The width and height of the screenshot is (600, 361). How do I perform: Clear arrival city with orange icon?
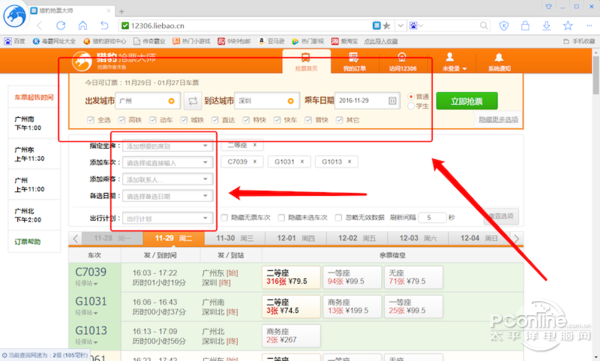pyautogui.click(x=290, y=101)
